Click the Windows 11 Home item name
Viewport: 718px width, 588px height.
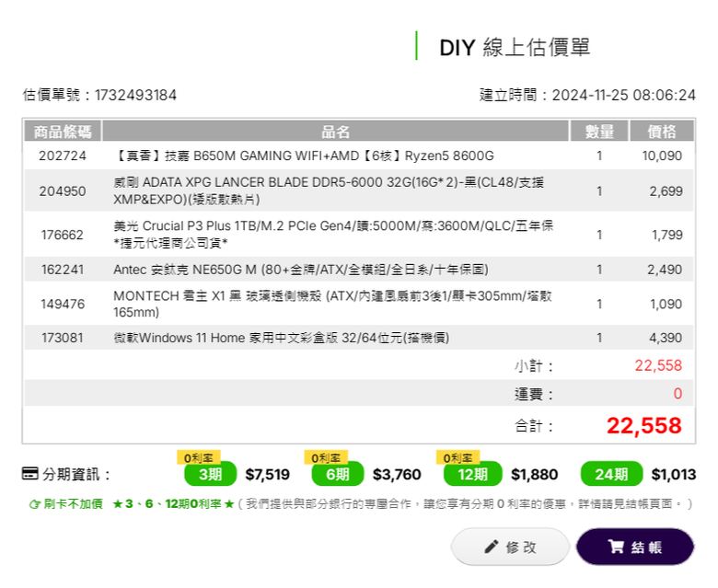pos(281,338)
